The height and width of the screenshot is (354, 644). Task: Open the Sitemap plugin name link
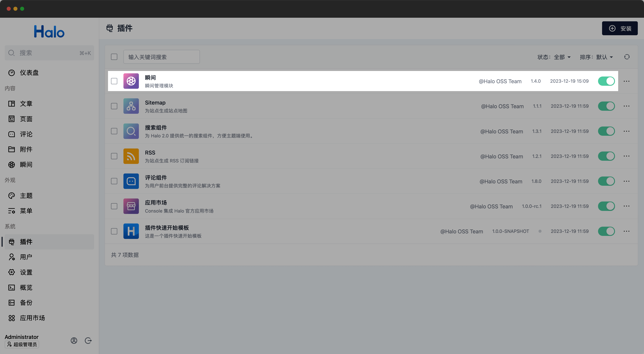pyautogui.click(x=155, y=103)
